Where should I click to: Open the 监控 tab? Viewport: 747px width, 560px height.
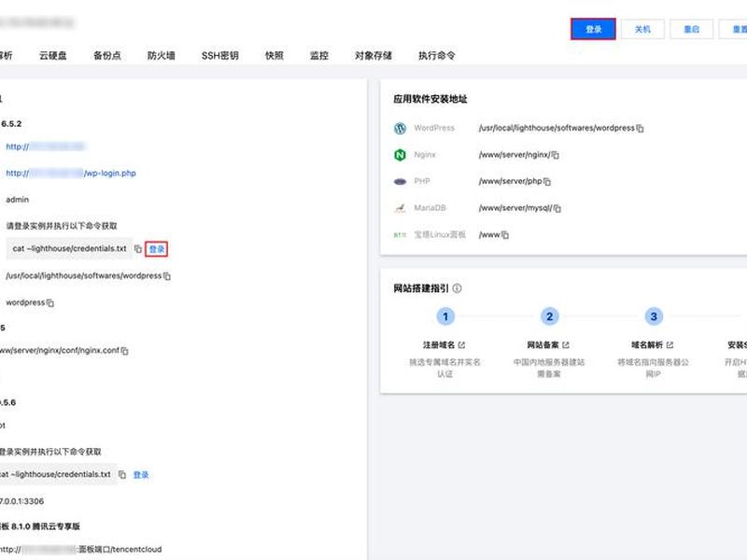pos(319,56)
